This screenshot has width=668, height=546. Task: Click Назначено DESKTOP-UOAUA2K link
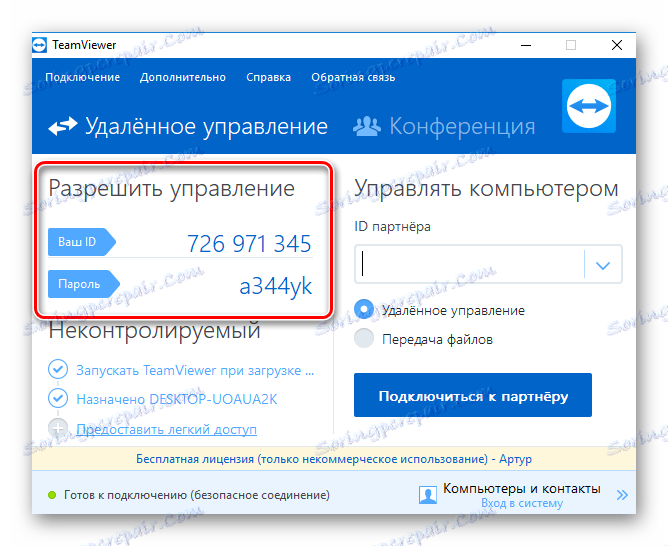(x=177, y=399)
